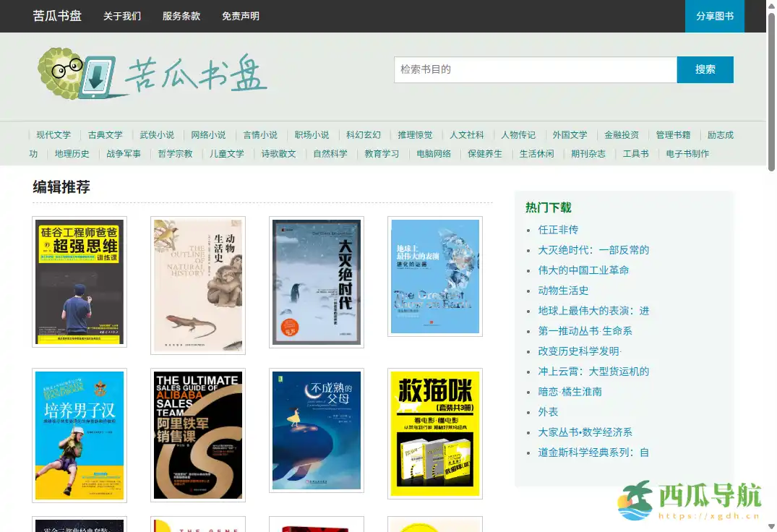
Task: Click the 搜索 search button
Action: (705, 69)
